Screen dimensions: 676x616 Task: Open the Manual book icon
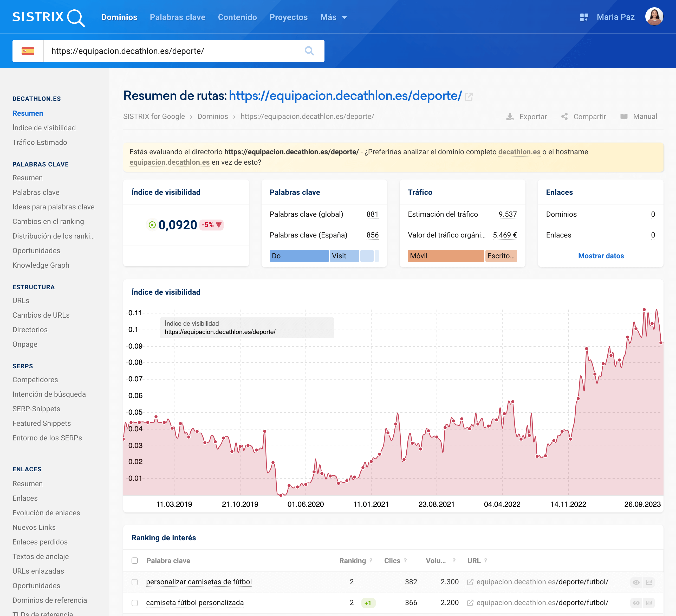pos(624,117)
